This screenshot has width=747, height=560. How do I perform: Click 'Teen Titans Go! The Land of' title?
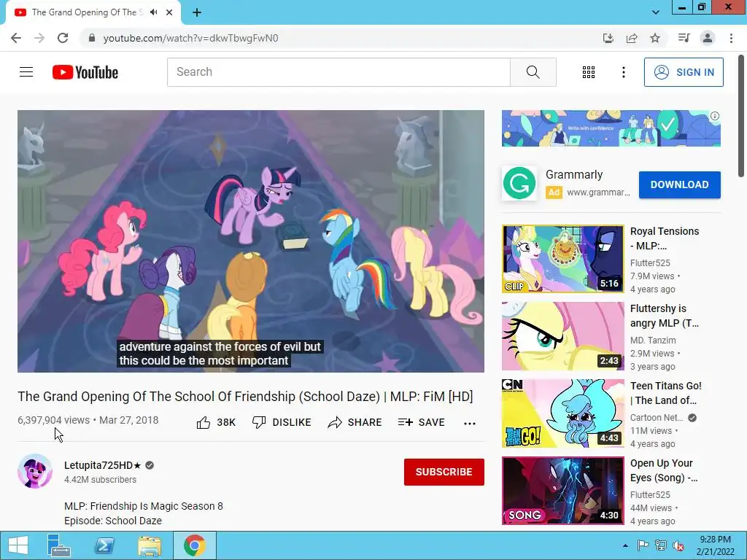point(666,393)
